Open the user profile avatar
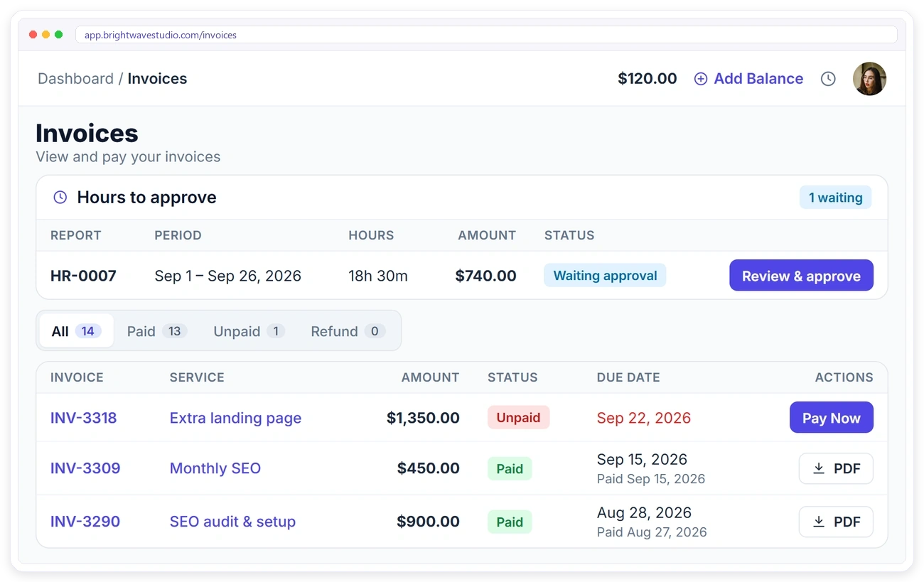This screenshot has height=582, width=924. 869,79
